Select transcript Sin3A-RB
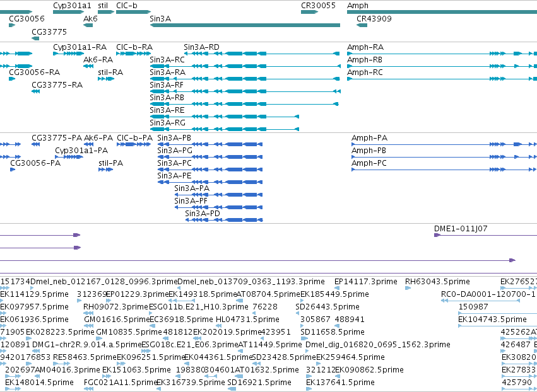This screenshot has height=392, width=537. 244,104
